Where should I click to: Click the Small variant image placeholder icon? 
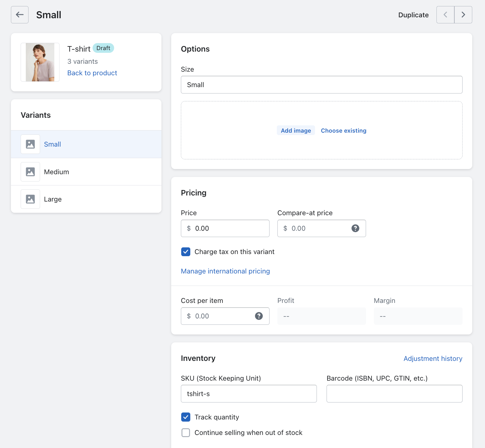(x=30, y=144)
